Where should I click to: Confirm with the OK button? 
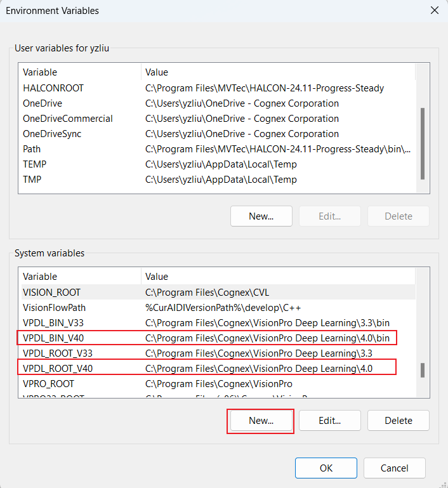326,468
